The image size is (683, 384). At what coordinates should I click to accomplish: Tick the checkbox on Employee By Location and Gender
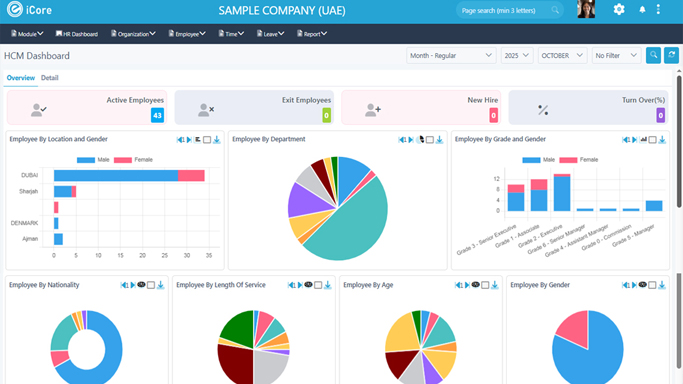click(x=207, y=140)
